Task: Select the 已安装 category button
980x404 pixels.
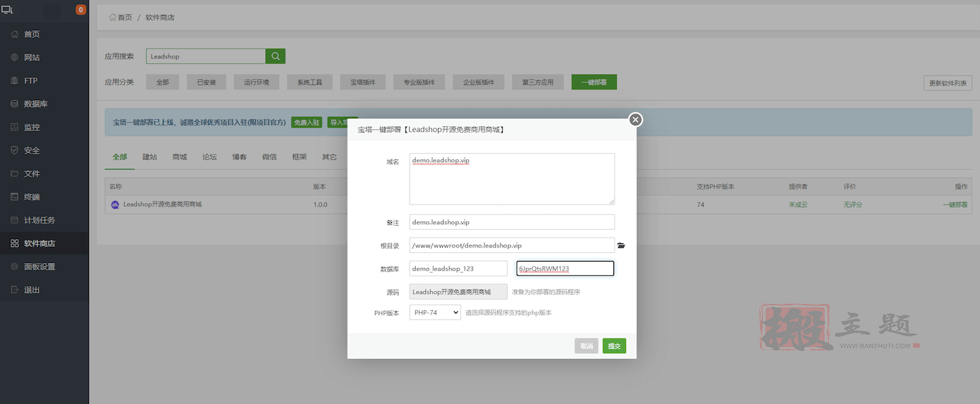Action: 207,82
